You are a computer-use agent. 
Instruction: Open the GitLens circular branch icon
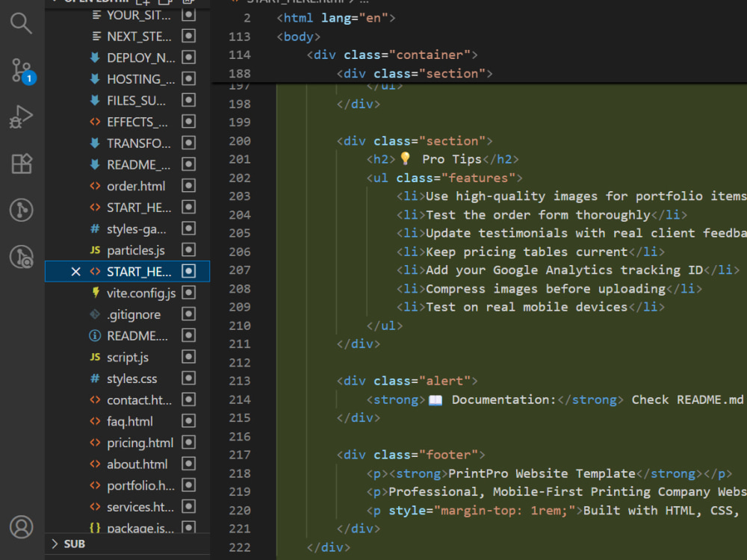tap(22, 210)
